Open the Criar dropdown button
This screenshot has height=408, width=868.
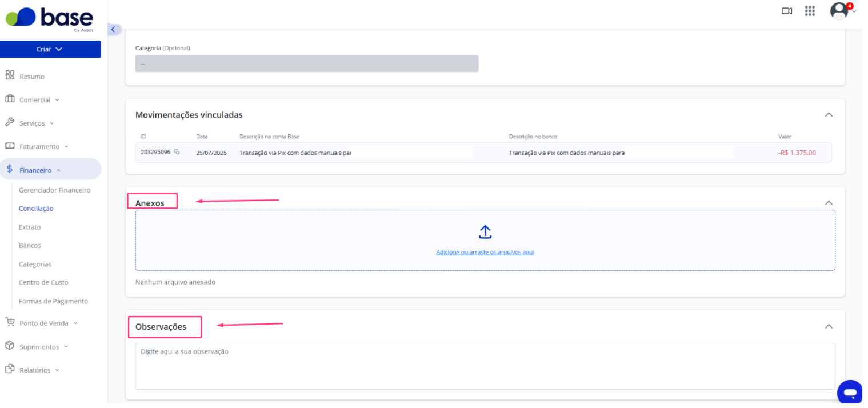click(50, 49)
